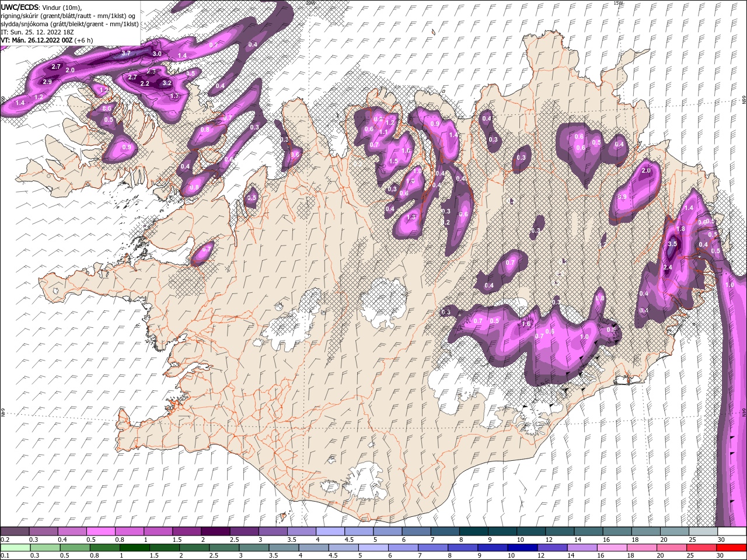Select the 1.1 precipitation value on the map

(x=383, y=132)
